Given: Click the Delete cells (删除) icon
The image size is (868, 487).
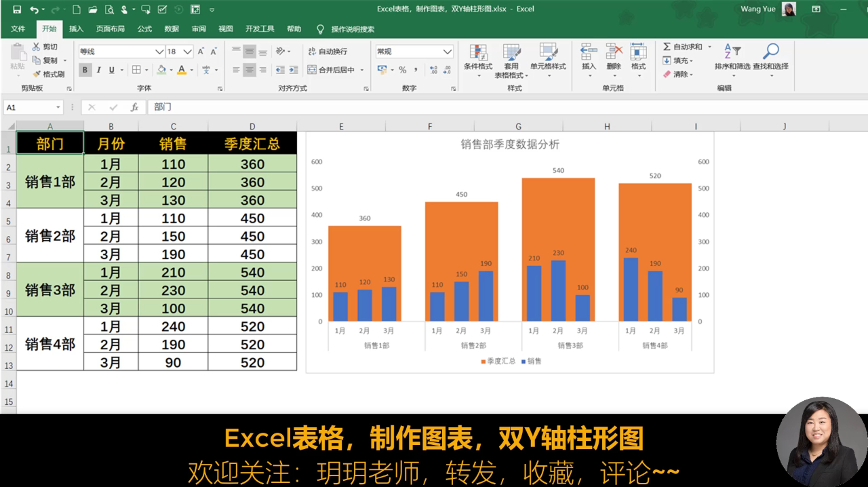Looking at the screenshot, I should point(614,59).
